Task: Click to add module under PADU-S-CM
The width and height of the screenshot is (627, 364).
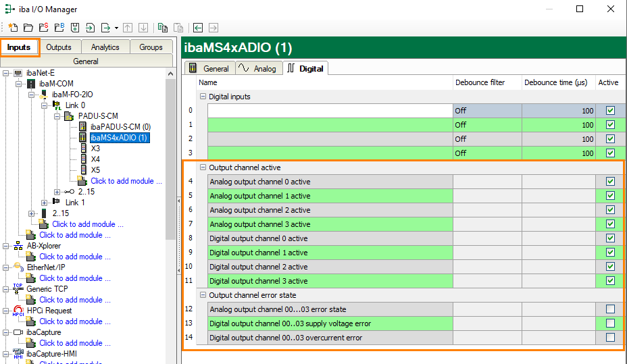Action: (x=126, y=181)
